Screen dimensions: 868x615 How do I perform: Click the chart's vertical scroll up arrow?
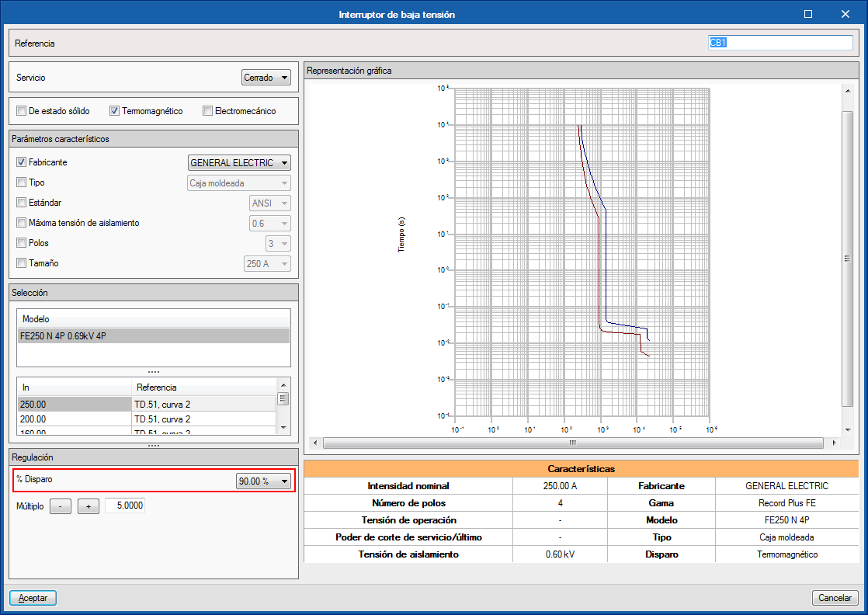[x=848, y=90]
